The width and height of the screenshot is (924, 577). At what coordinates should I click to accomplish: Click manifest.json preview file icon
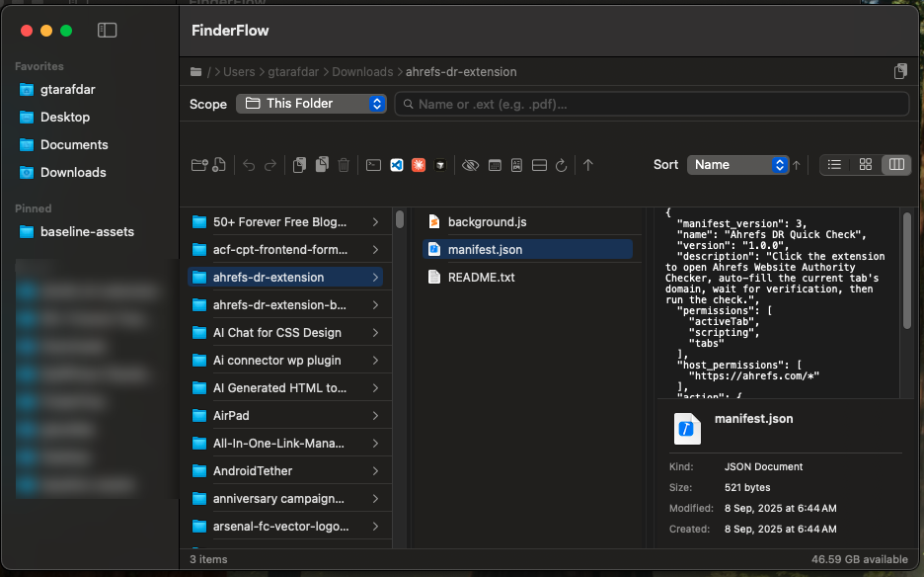687,429
